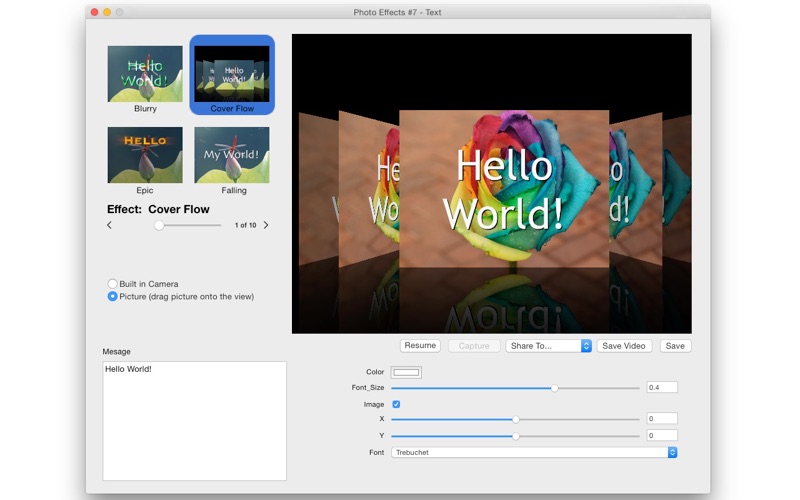Go to next effects page arrow
Image resolution: width=800 pixels, height=500 pixels.
[x=266, y=225]
